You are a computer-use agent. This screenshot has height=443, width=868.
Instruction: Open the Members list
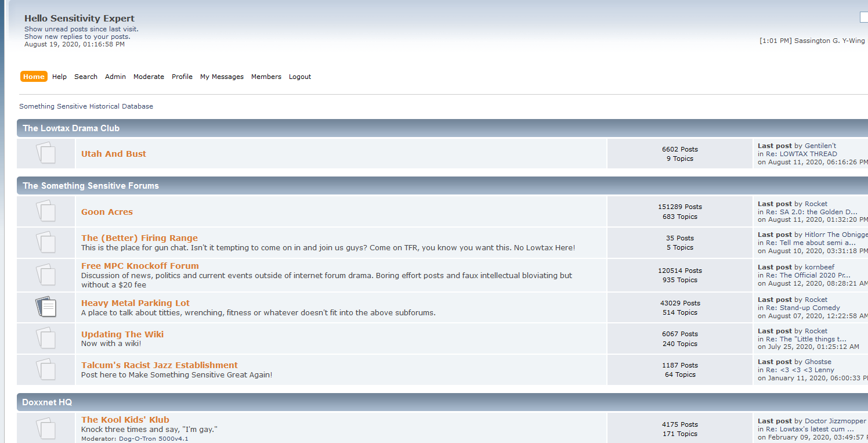266,77
